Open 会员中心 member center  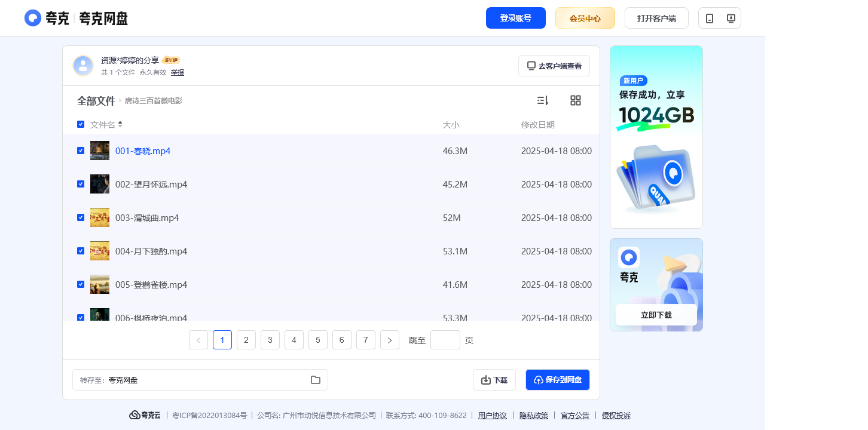tap(585, 18)
